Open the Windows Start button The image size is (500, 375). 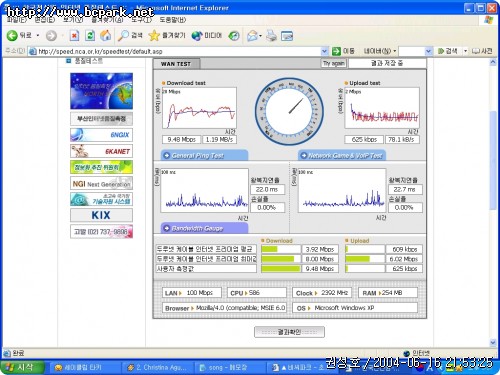(x=23, y=367)
